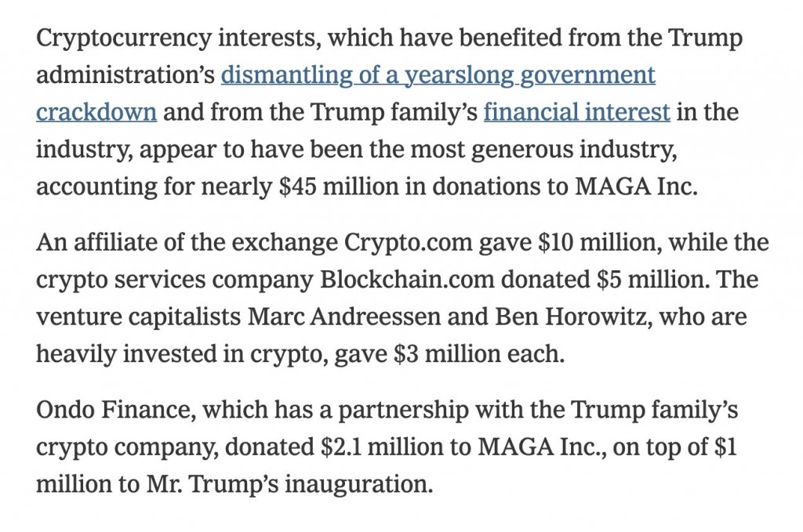Click the '$3 million each' phrase

(479, 354)
